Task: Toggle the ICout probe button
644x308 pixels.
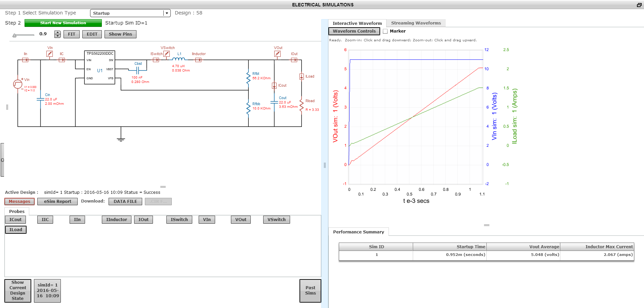Action: 15,220
